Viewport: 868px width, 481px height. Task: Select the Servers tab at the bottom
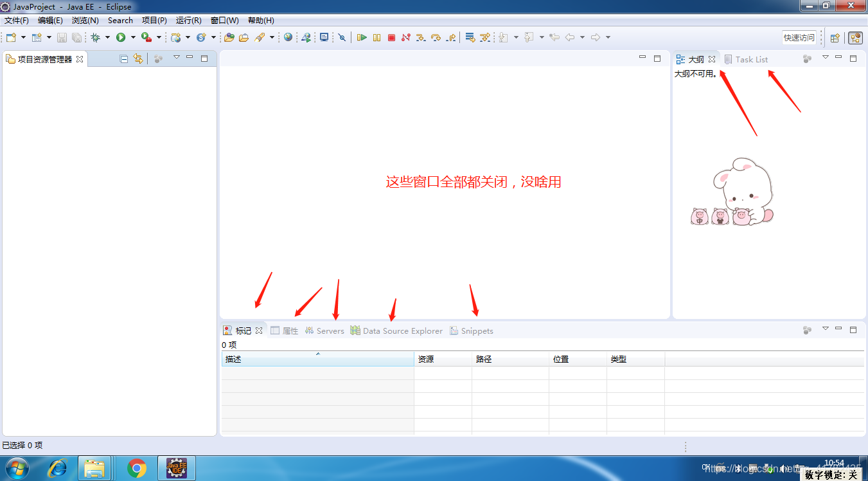[x=330, y=331]
